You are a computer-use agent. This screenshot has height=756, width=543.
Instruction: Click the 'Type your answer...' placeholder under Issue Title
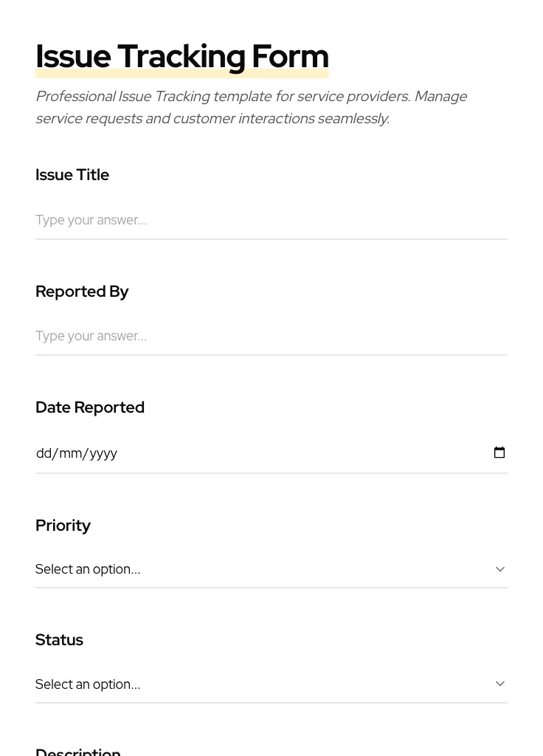[x=91, y=219]
